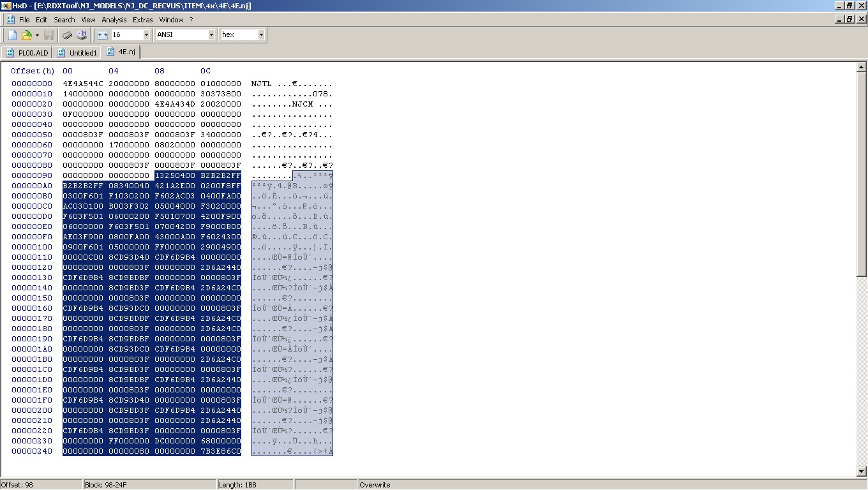Click hex value 30373800 in row 00000010
Screen dimensions: 868x490
coord(221,94)
